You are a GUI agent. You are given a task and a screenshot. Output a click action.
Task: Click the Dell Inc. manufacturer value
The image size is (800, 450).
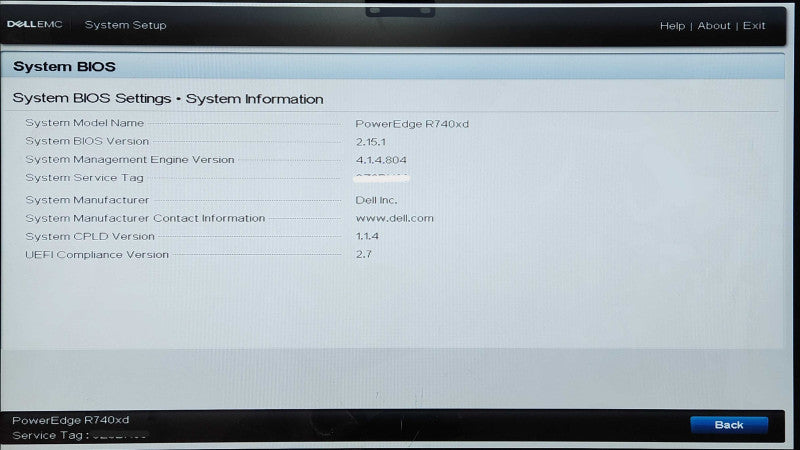click(x=376, y=200)
